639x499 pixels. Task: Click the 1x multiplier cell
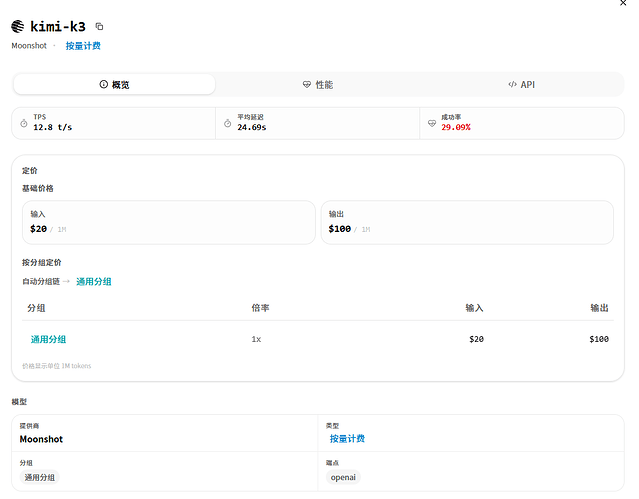pyautogui.click(x=256, y=339)
